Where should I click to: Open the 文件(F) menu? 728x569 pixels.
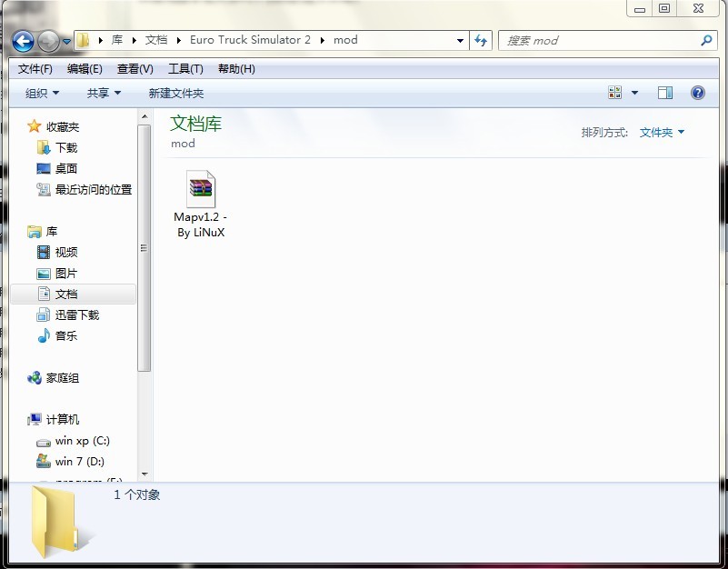[x=35, y=69]
